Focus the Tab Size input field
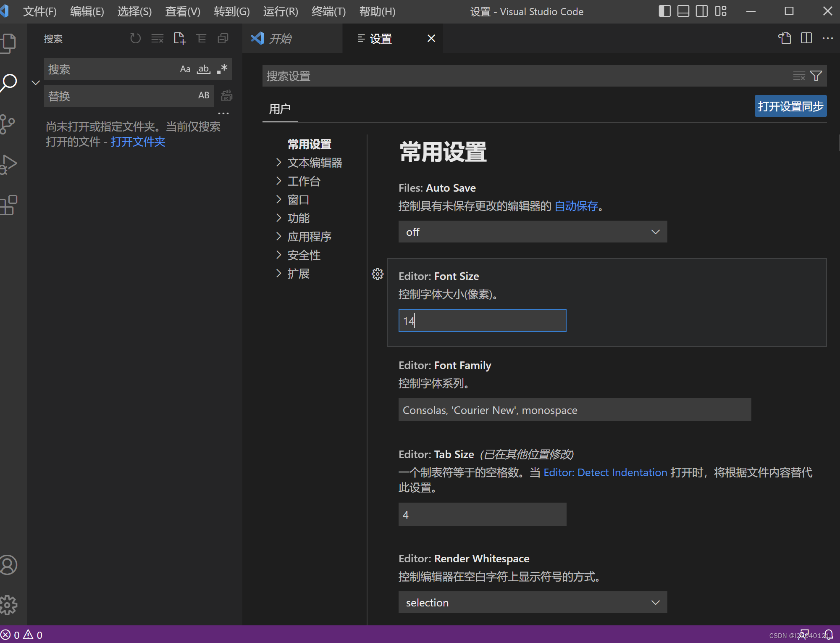This screenshot has width=840, height=643. pos(482,514)
